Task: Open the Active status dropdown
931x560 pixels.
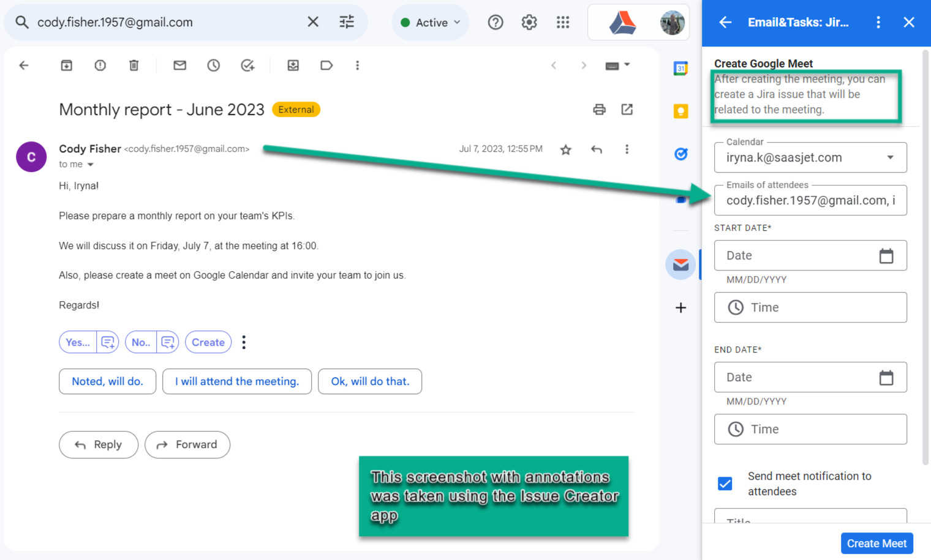Action: click(x=431, y=23)
